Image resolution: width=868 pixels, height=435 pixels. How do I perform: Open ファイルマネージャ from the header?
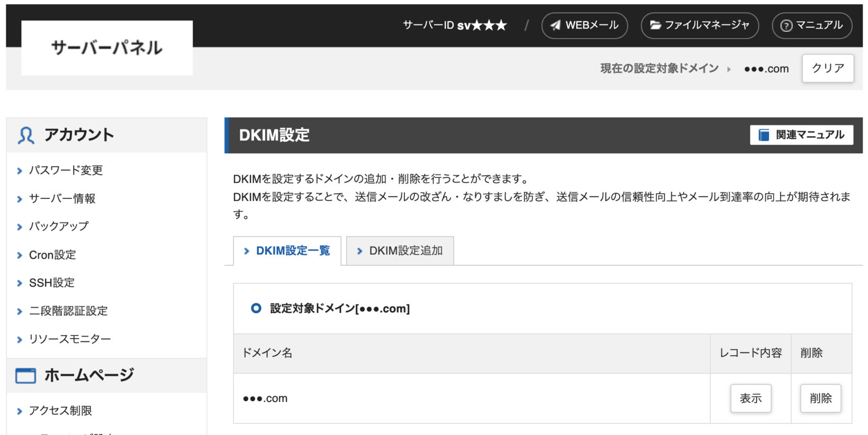coord(700,25)
